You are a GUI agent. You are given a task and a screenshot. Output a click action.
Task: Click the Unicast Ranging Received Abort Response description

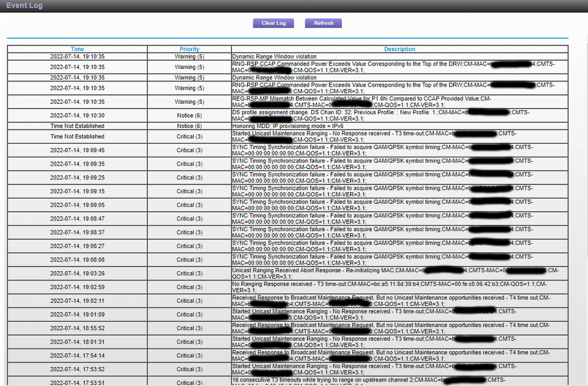396,273
